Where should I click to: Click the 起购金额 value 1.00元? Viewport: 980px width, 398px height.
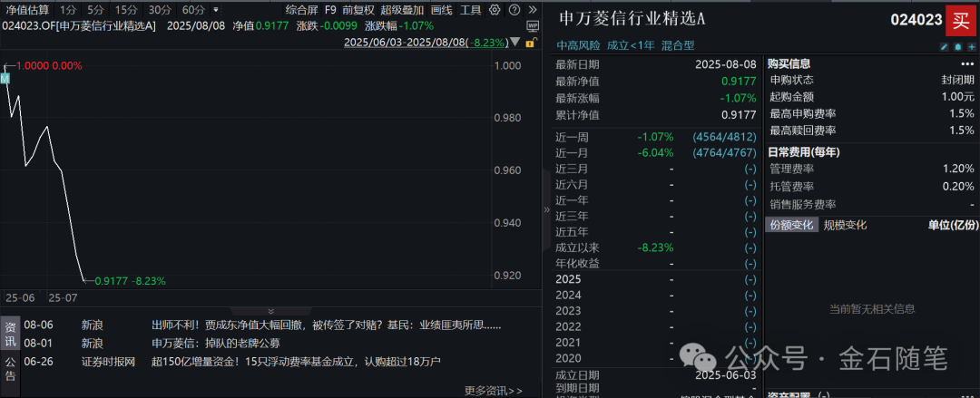coord(959,97)
